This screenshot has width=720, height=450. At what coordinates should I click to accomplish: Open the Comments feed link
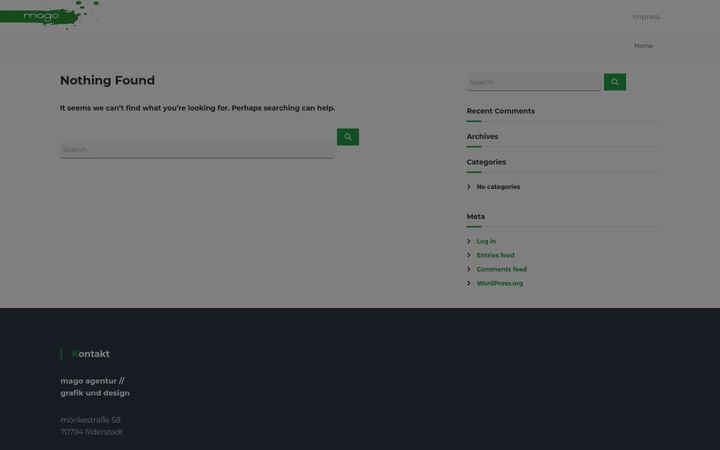pyautogui.click(x=501, y=269)
